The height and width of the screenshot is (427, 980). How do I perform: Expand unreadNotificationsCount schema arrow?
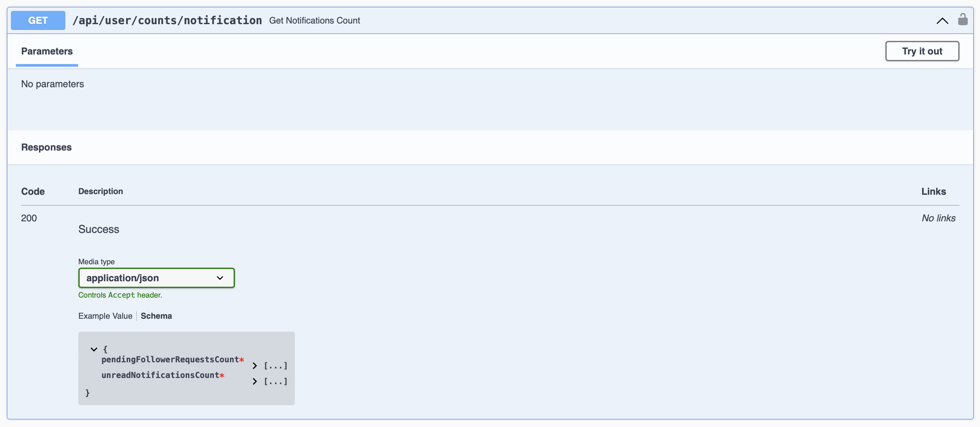(254, 381)
